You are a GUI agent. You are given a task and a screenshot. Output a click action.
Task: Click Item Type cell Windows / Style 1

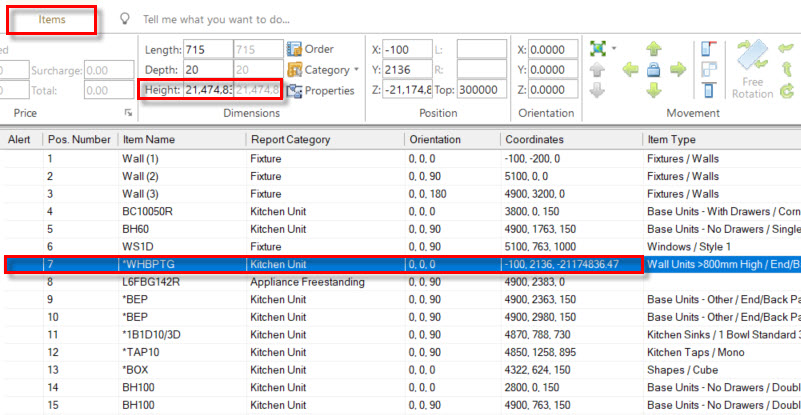(x=722, y=247)
